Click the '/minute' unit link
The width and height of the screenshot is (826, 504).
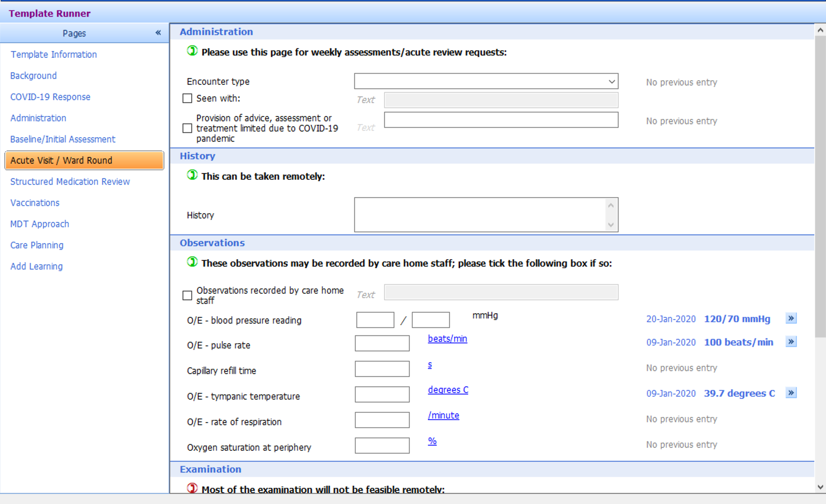pos(443,415)
